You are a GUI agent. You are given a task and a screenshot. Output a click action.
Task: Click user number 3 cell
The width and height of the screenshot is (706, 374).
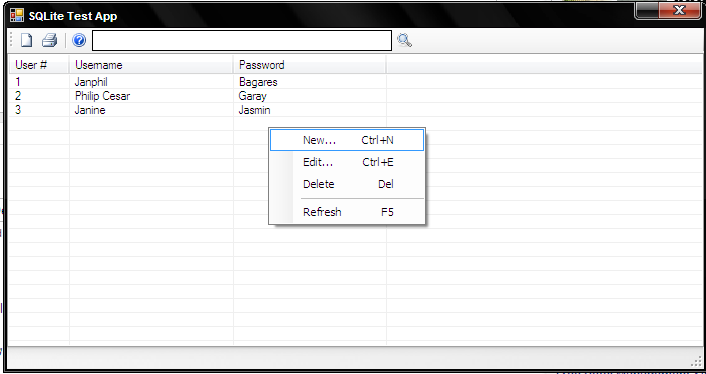18,110
